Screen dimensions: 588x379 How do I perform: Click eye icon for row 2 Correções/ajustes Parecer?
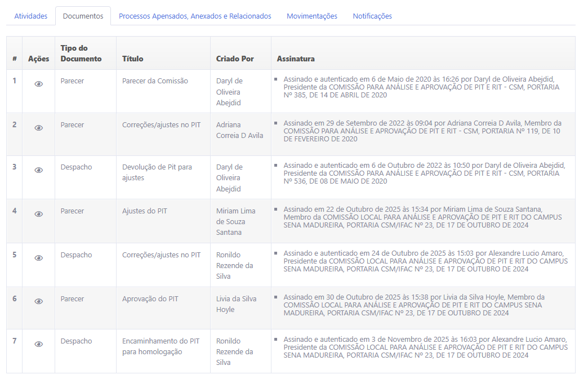(38, 128)
